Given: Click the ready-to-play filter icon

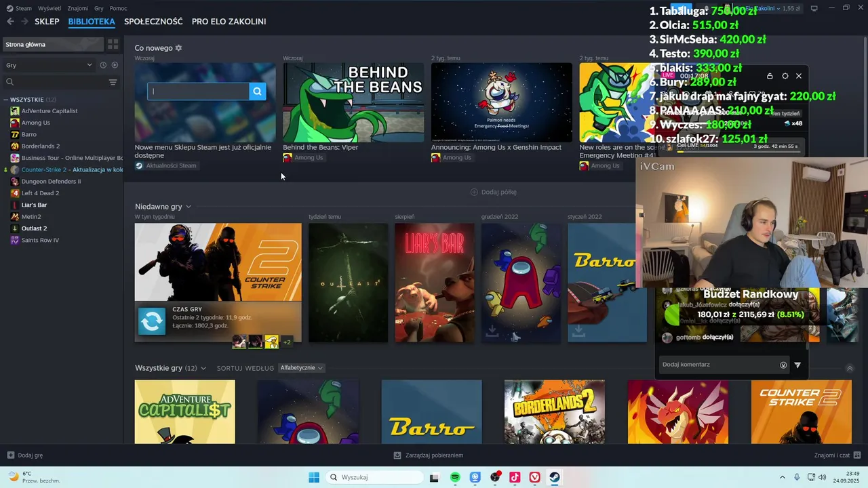Looking at the screenshot, I should pos(115,65).
